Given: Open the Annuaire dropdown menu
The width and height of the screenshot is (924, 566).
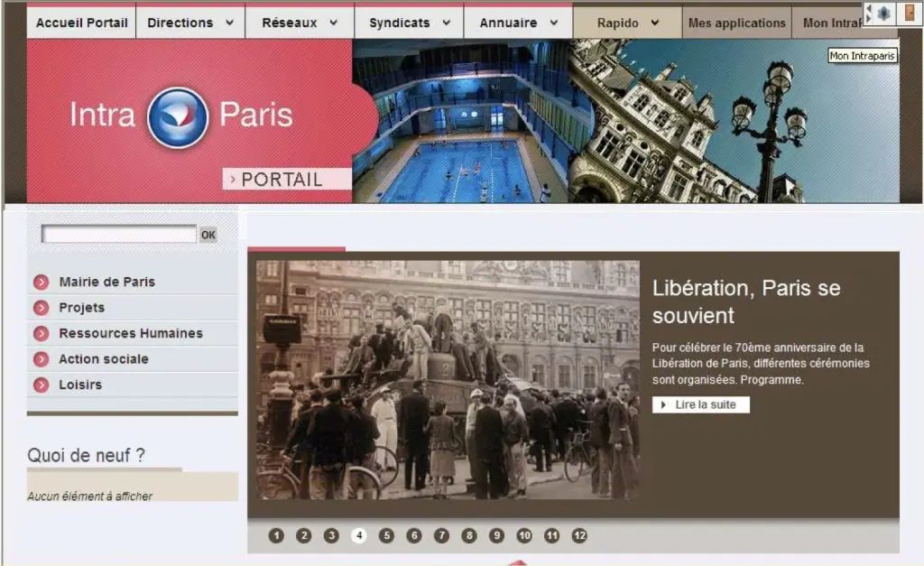Looking at the screenshot, I should click(518, 23).
